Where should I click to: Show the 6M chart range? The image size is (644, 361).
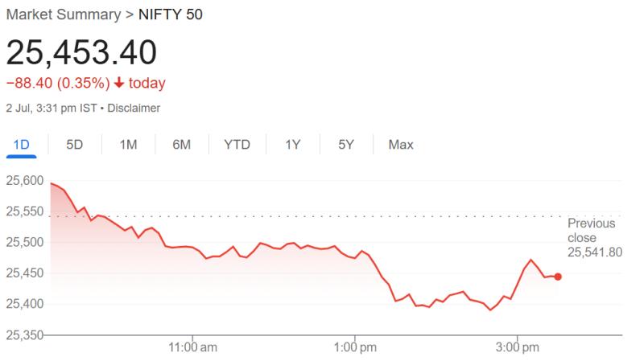click(181, 145)
